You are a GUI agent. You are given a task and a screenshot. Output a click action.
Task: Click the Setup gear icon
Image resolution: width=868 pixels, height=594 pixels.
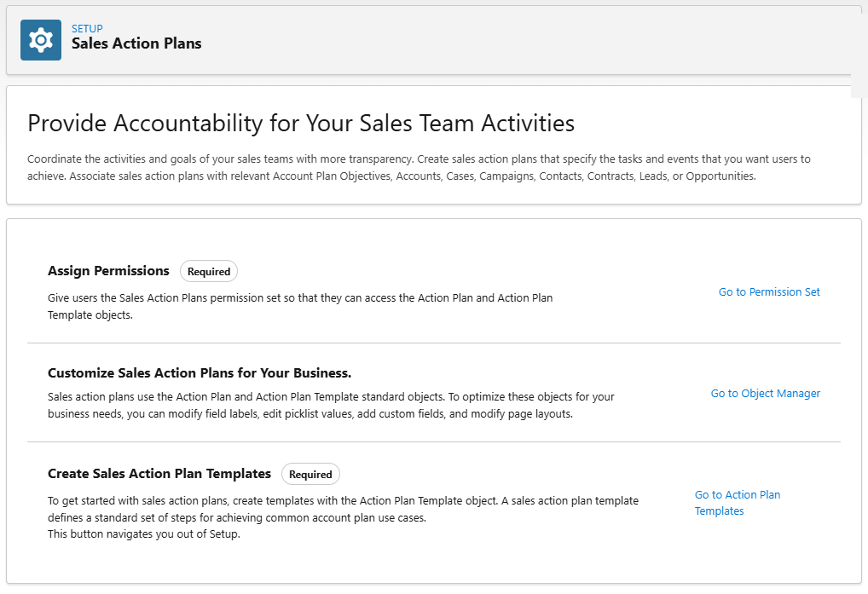pos(41,40)
